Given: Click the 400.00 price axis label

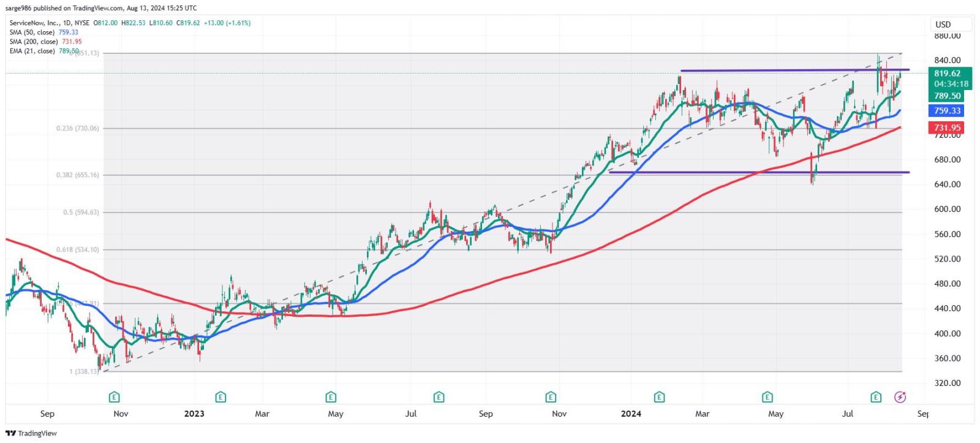Looking at the screenshot, I should click(948, 333).
